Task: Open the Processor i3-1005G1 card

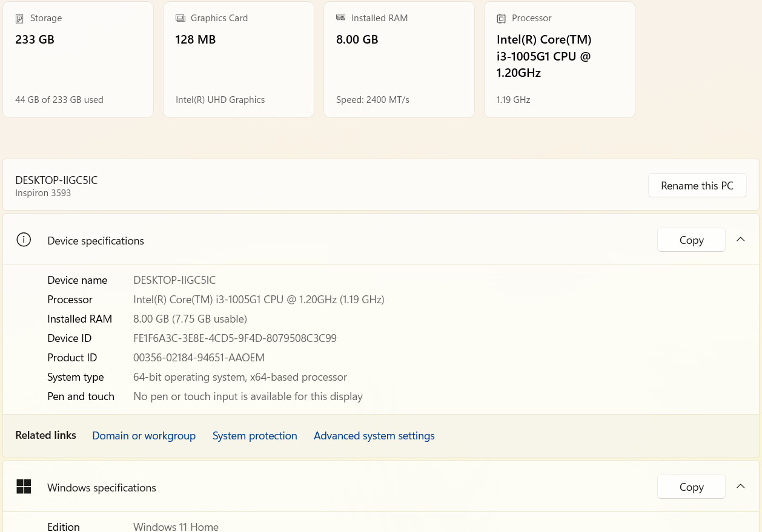Action: tap(560, 59)
